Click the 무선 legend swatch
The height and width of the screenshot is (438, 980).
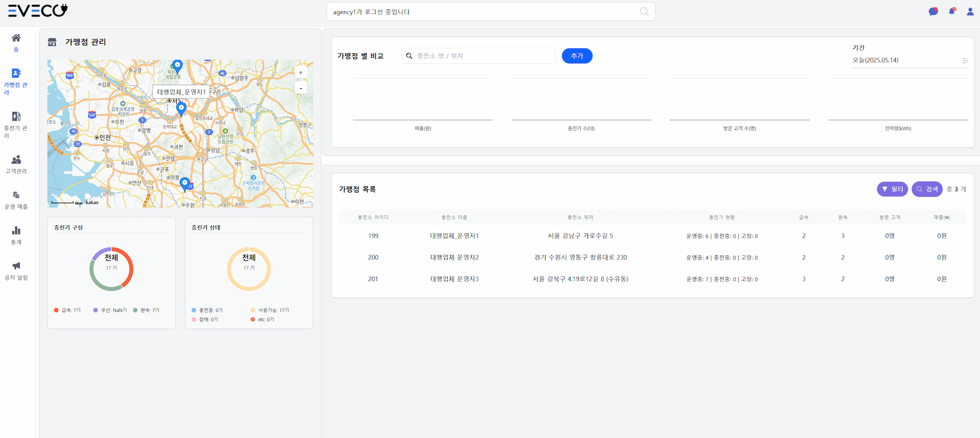tap(95, 310)
